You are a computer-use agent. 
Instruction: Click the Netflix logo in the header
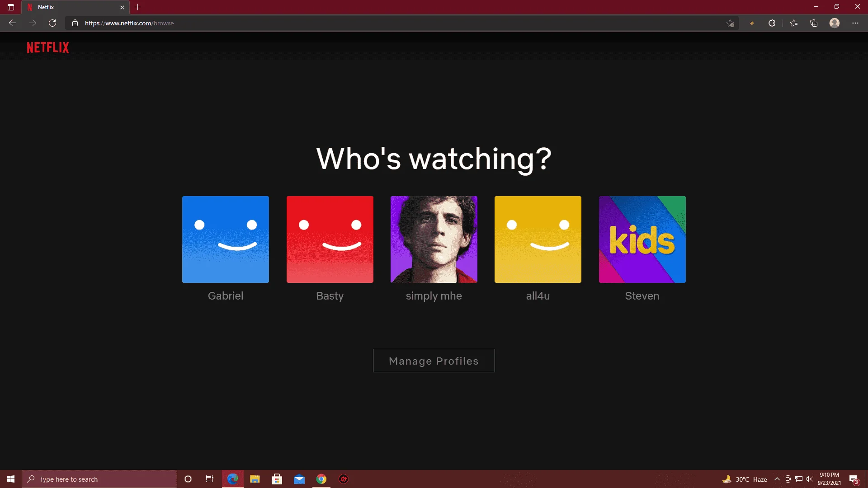coord(48,47)
